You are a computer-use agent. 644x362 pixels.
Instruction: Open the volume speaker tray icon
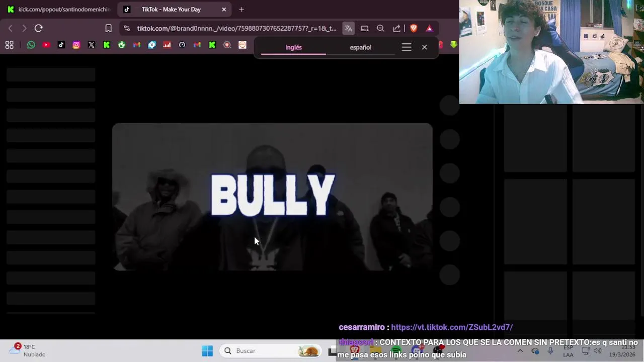pyautogui.click(x=598, y=351)
